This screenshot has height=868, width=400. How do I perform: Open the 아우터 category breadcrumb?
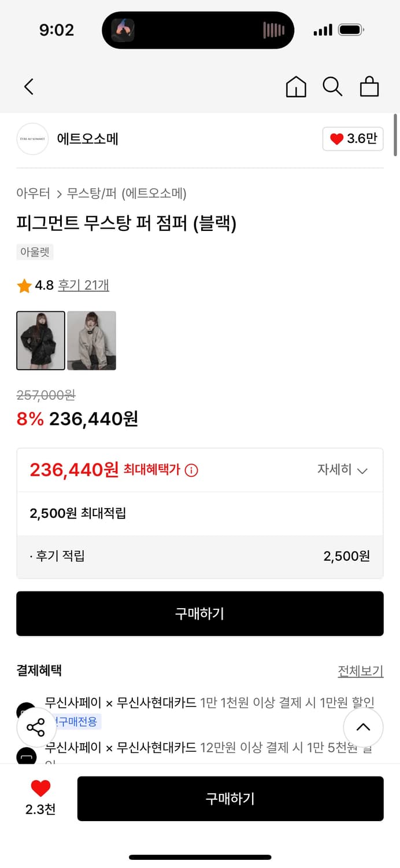(34, 193)
